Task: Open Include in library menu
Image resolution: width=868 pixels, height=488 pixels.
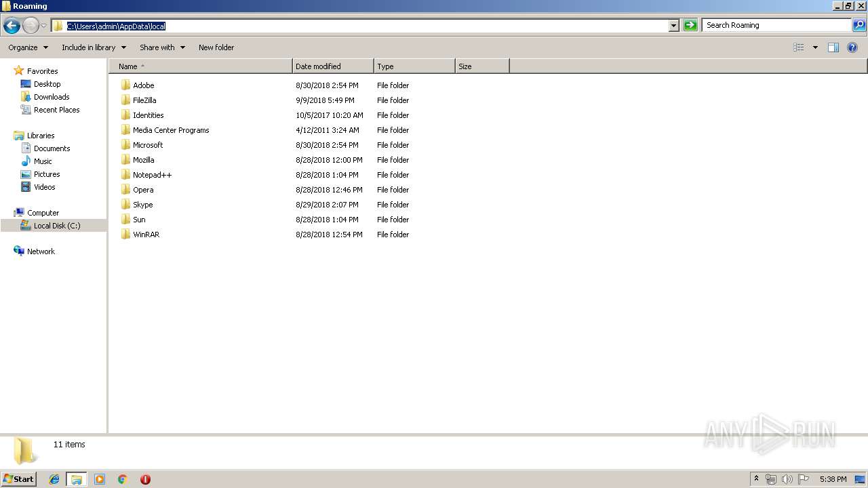Action: pos(94,47)
